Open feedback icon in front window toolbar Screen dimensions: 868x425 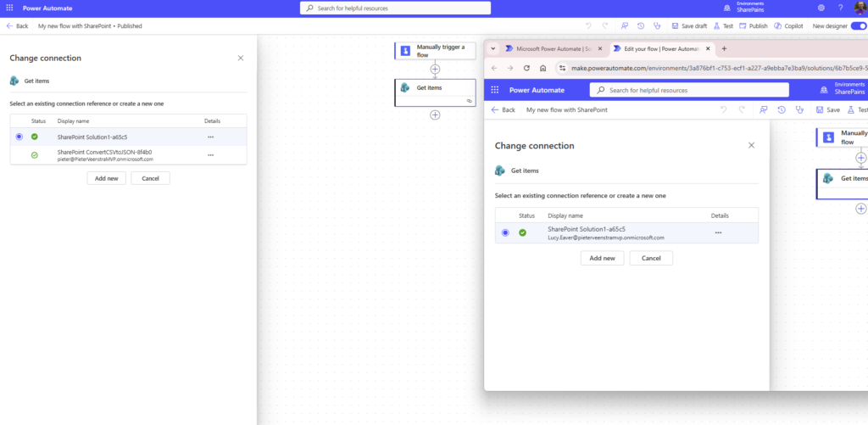764,109
